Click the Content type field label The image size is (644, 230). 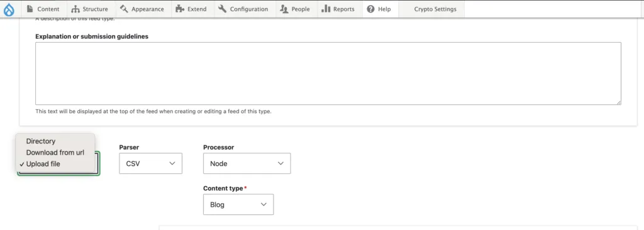(223, 188)
